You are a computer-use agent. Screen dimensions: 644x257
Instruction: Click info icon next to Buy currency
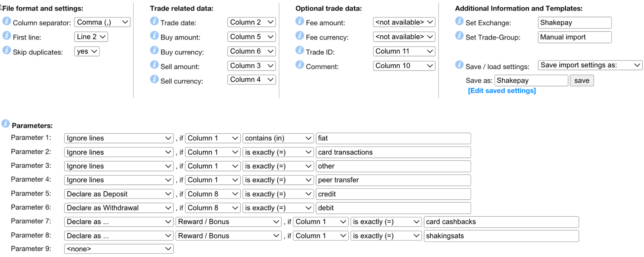coord(154,50)
